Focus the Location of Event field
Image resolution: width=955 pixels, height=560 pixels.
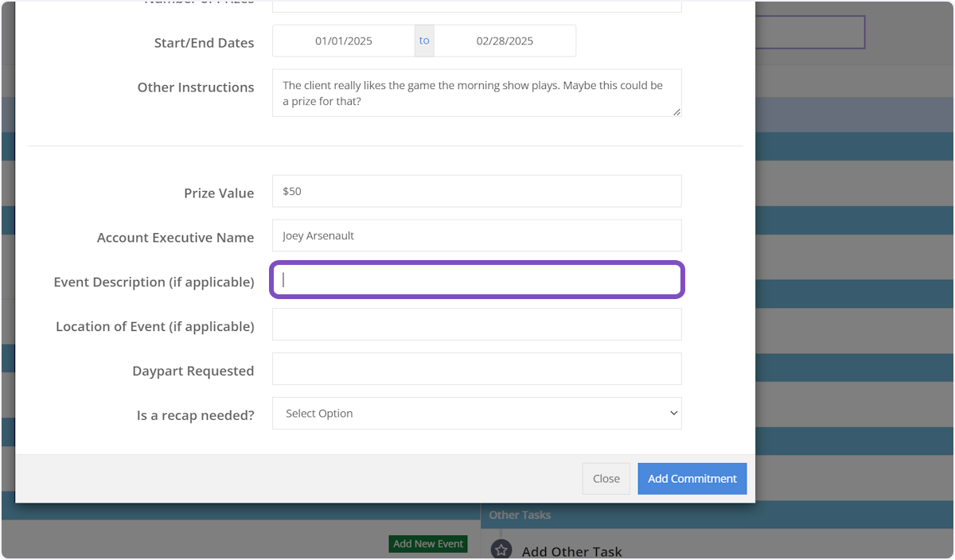pos(477,325)
